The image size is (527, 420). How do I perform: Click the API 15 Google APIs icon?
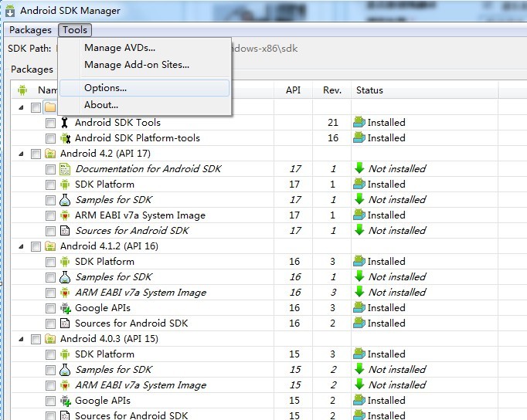(66, 401)
